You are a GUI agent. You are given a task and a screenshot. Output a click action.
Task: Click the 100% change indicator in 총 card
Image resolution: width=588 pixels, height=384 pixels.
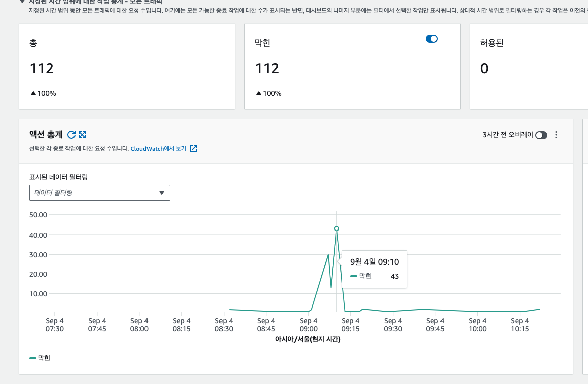tap(43, 93)
